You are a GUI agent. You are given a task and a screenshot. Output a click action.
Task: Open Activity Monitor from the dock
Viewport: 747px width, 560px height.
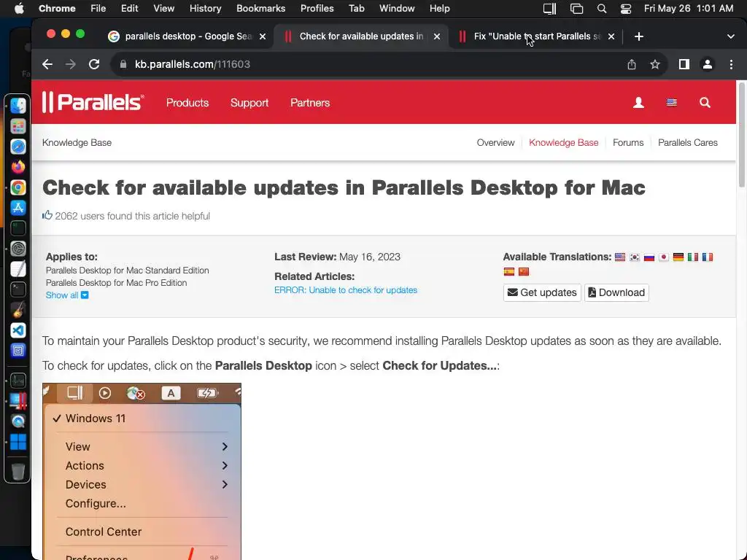[18, 381]
